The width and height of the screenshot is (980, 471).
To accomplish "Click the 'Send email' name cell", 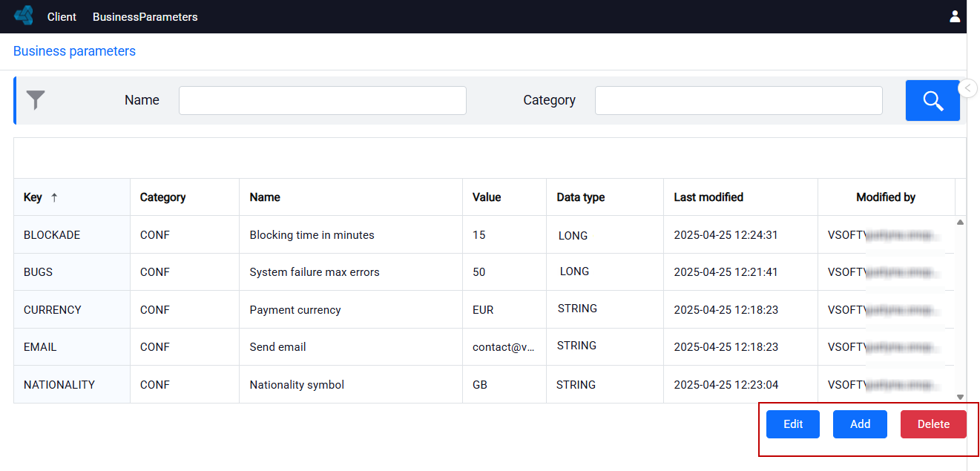I will [351, 347].
